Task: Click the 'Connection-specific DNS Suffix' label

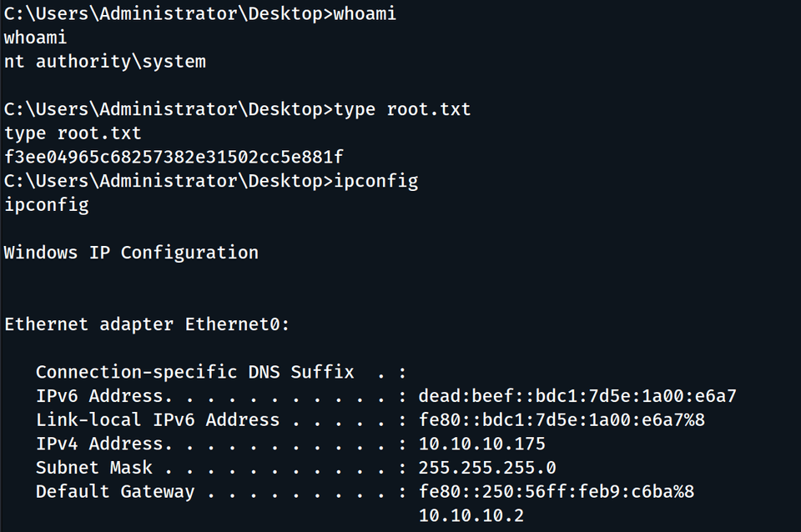Action: tap(194, 372)
